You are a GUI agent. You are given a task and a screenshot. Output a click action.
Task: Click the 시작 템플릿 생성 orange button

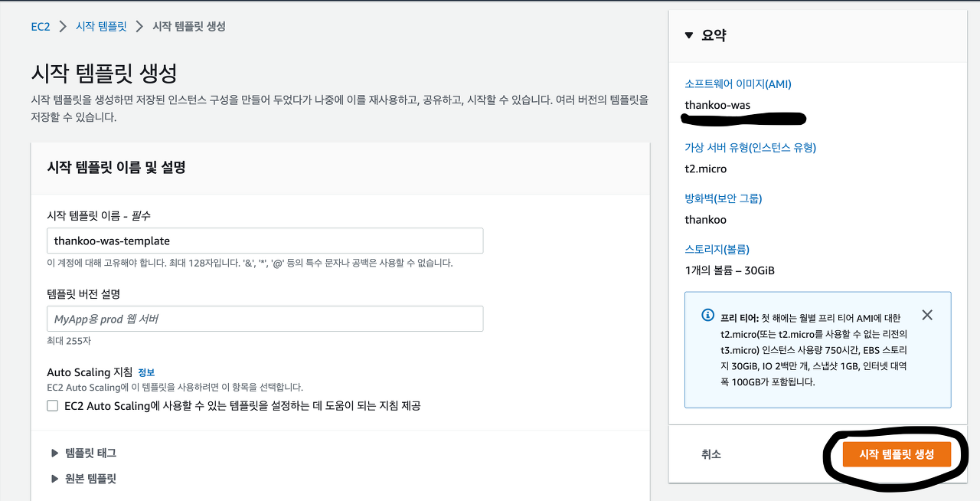[x=897, y=454]
